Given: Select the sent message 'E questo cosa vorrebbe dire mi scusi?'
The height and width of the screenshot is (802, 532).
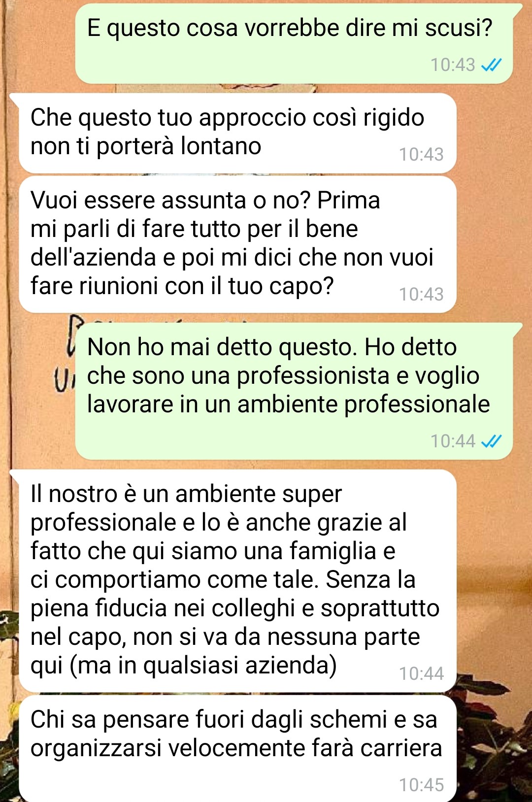Looking at the screenshot, I should point(294,44).
